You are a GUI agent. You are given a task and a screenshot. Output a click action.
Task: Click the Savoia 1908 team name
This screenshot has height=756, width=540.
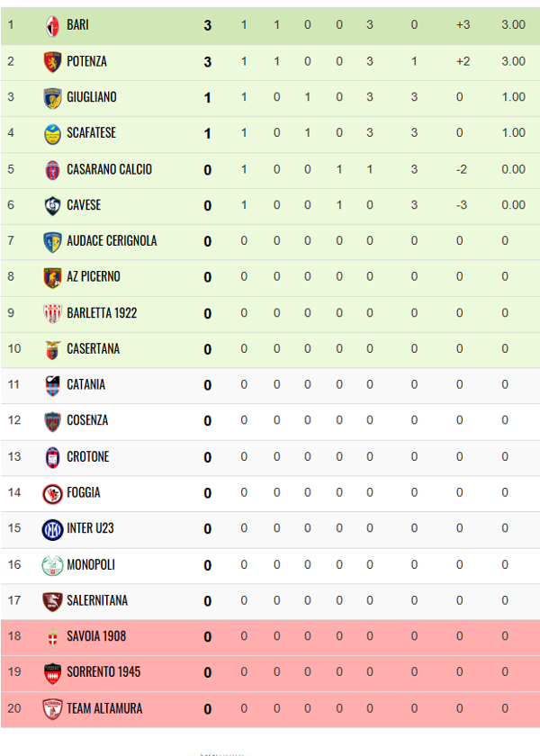(x=96, y=636)
